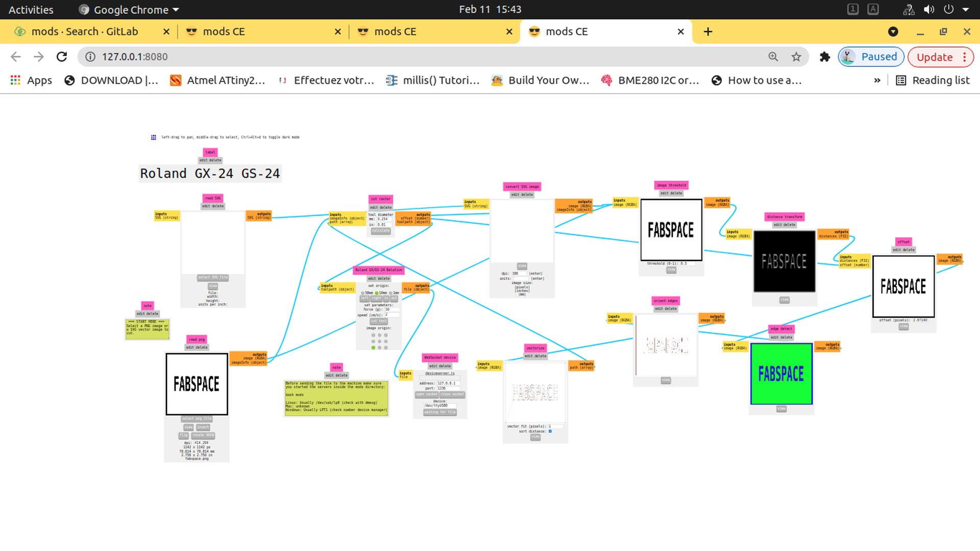Expand the hidden bookmarks chevron
980x551 pixels.
877,80
